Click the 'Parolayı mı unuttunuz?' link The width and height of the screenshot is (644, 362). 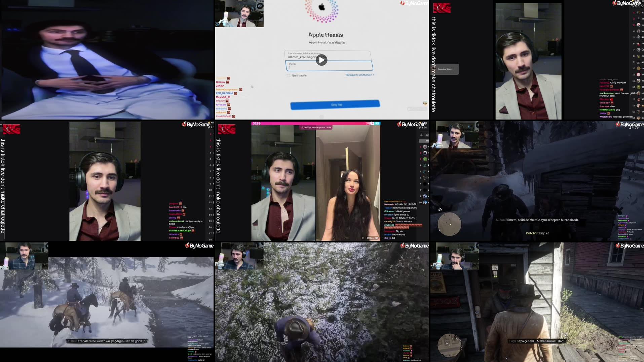359,75
